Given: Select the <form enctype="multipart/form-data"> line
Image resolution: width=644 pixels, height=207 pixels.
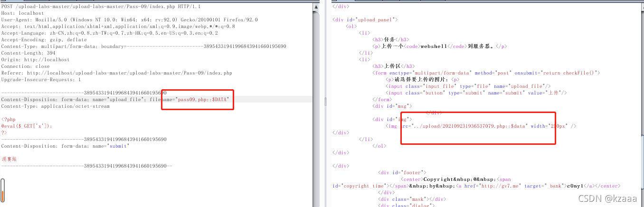Looking at the screenshot, I should [487, 73].
